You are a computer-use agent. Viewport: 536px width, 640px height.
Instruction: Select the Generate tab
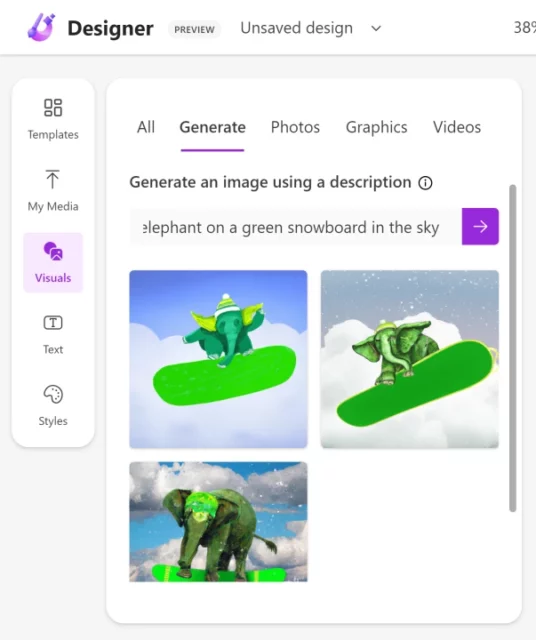coord(213,127)
